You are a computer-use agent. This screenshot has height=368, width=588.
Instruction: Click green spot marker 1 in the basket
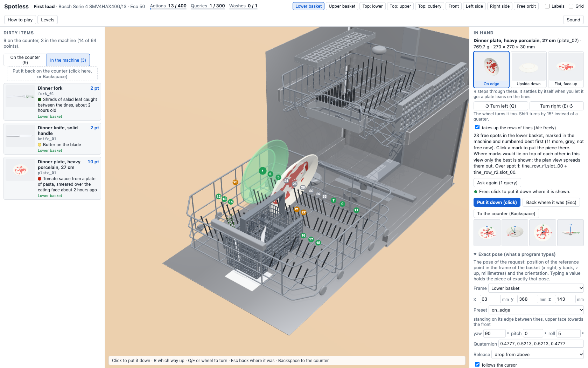click(x=262, y=171)
